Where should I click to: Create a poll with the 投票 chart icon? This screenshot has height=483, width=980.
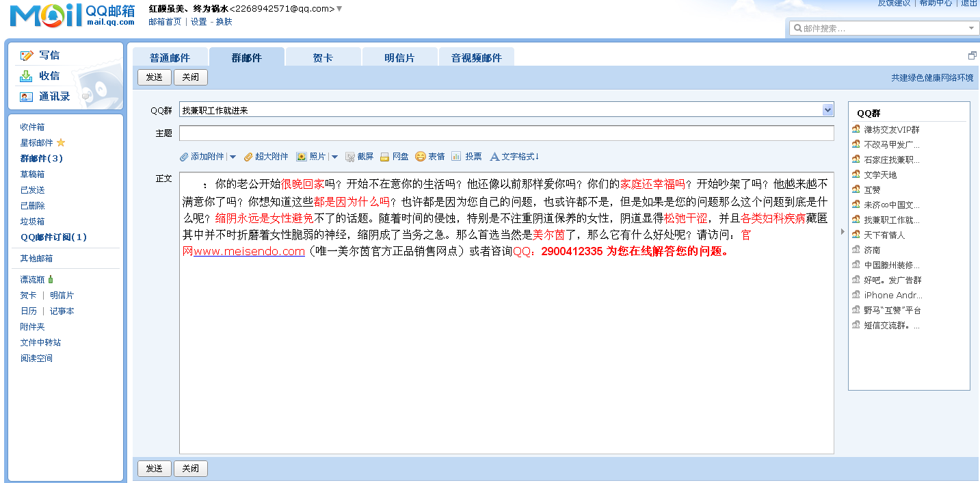455,156
